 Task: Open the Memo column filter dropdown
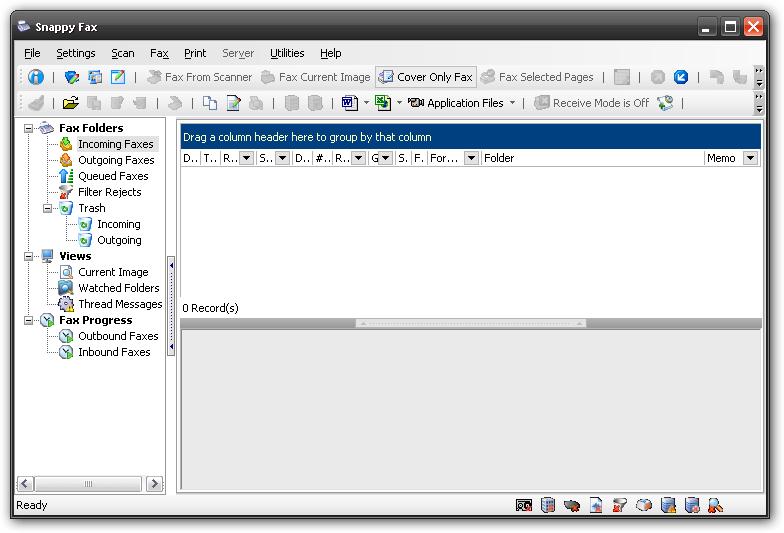[x=750, y=158]
